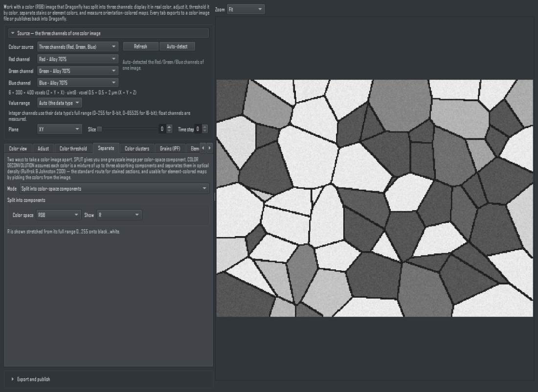Click the 'Split into components' label
The height and width of the screenshot is (392, 538).
26,200
